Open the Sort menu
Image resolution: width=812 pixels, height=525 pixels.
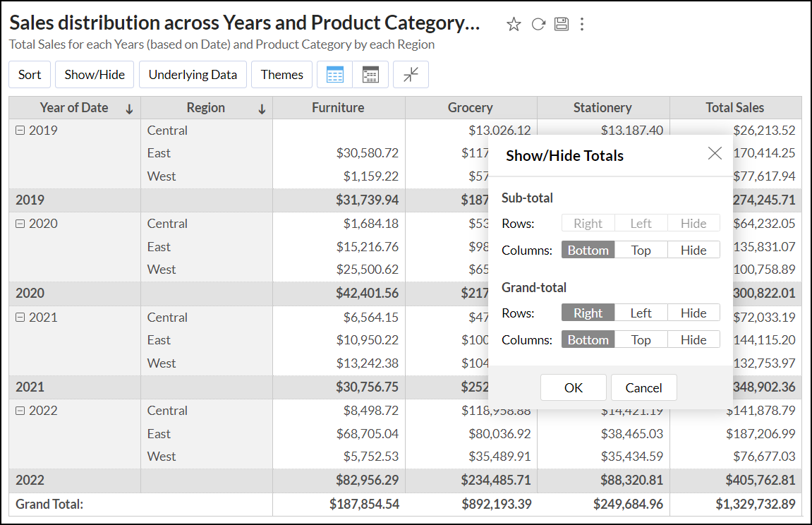point(30,75)
